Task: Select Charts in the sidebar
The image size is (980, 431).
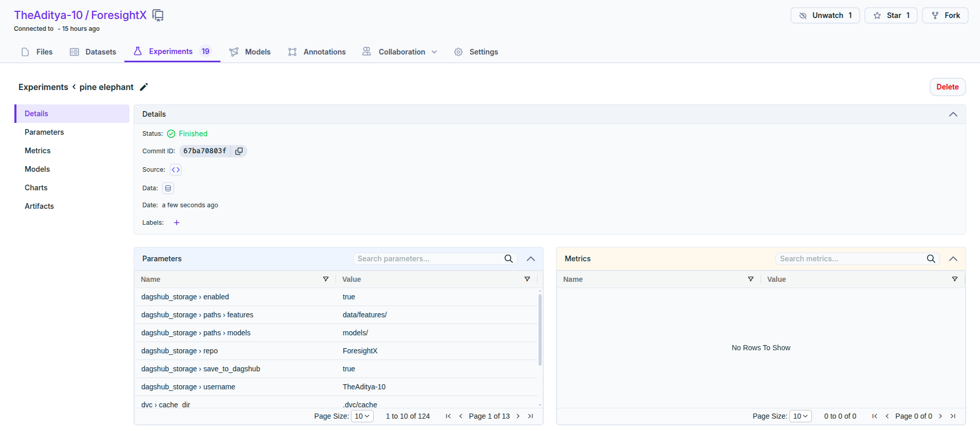Action: pos(72,188)
